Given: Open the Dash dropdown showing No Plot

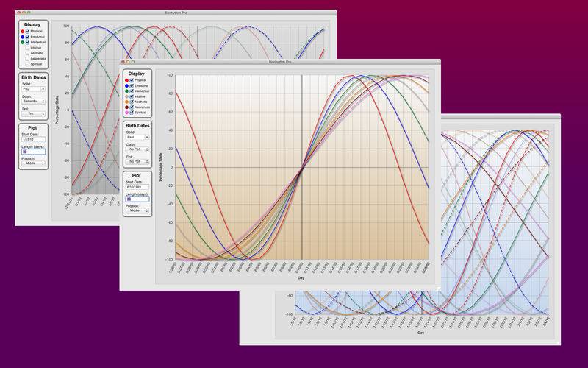Looking at the screenshot, I should [x=137, y=149].
